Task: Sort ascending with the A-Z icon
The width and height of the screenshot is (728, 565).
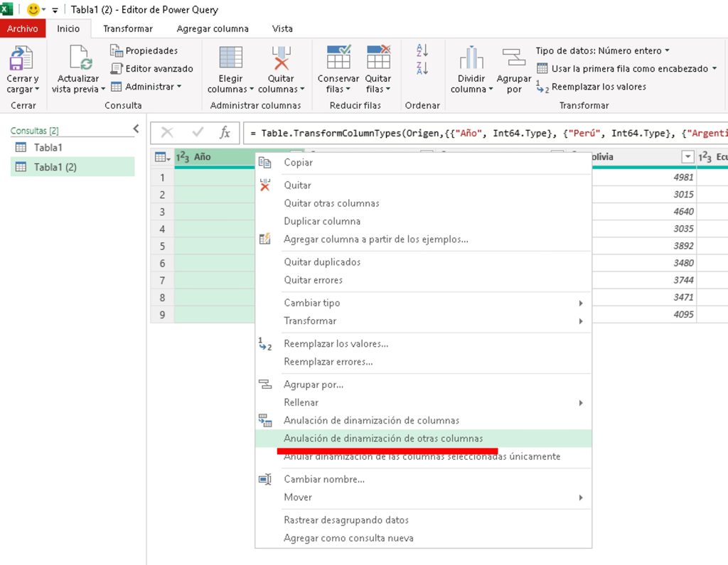Action: (x=422, y=50)
